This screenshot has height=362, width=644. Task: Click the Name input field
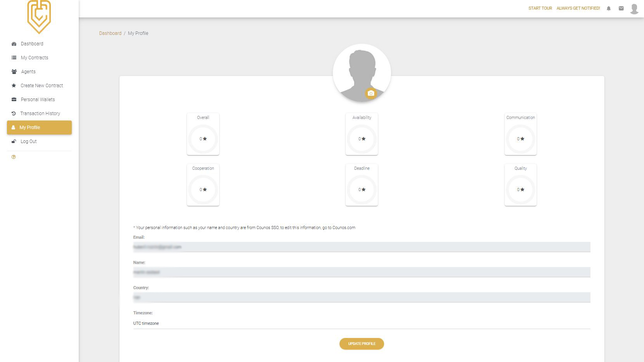[x=362, y=272]
